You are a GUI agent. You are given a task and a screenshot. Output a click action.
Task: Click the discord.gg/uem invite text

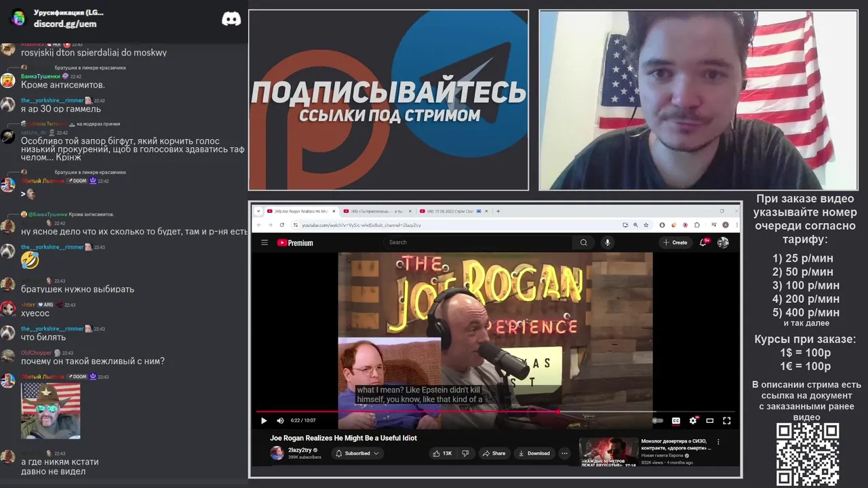(x=65, y=24)
